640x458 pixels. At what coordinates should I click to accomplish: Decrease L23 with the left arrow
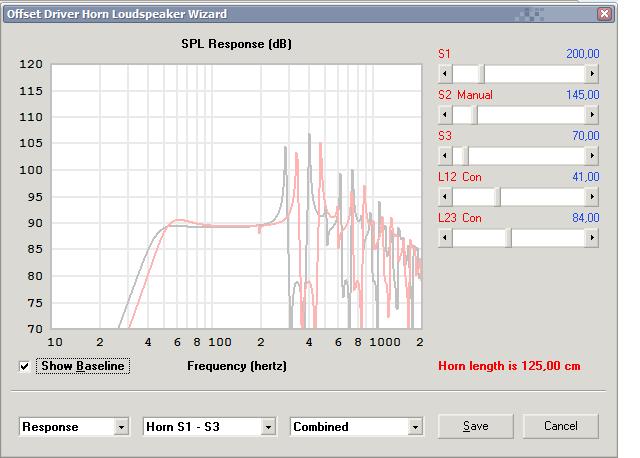(x=445, y=238)
